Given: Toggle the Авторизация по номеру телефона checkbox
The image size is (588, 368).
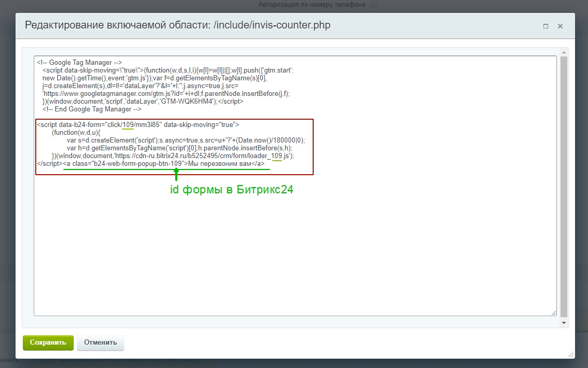Looking at the screenshot, I should coord(373,5).
